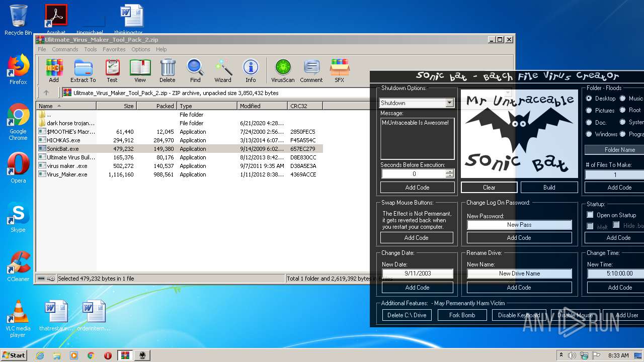Select the Doc. radio button
644x362 pixels.
(589, 122)
